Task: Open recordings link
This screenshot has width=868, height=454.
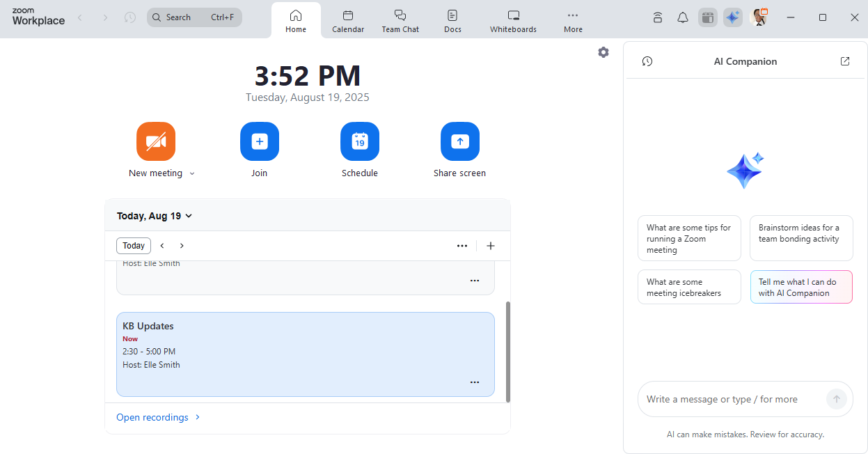Action: point(152,417)
